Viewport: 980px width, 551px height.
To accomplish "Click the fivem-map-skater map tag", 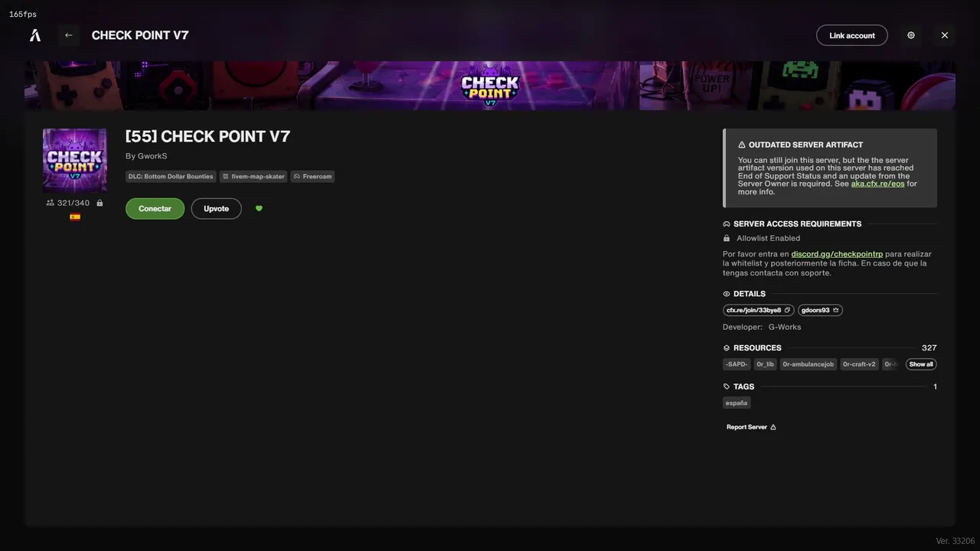I will (253, 177).
